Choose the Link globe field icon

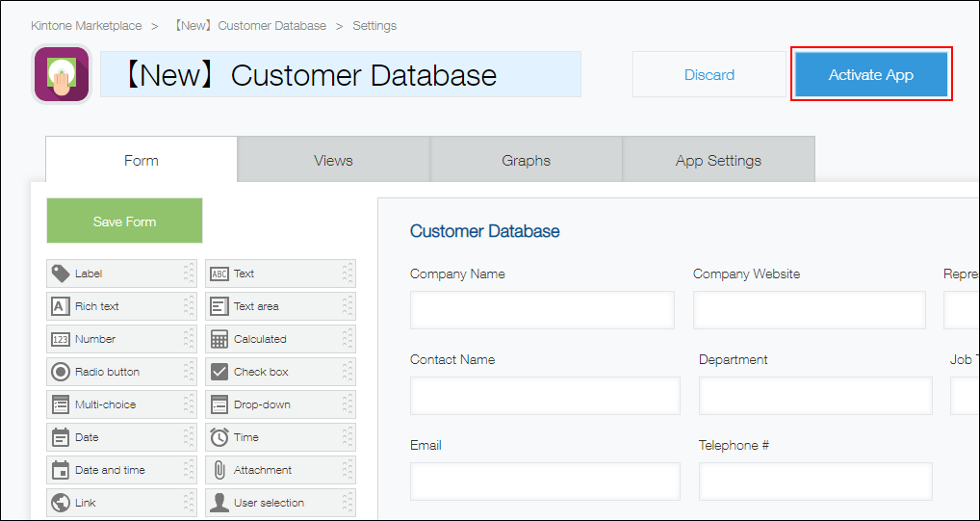(60, 503)
